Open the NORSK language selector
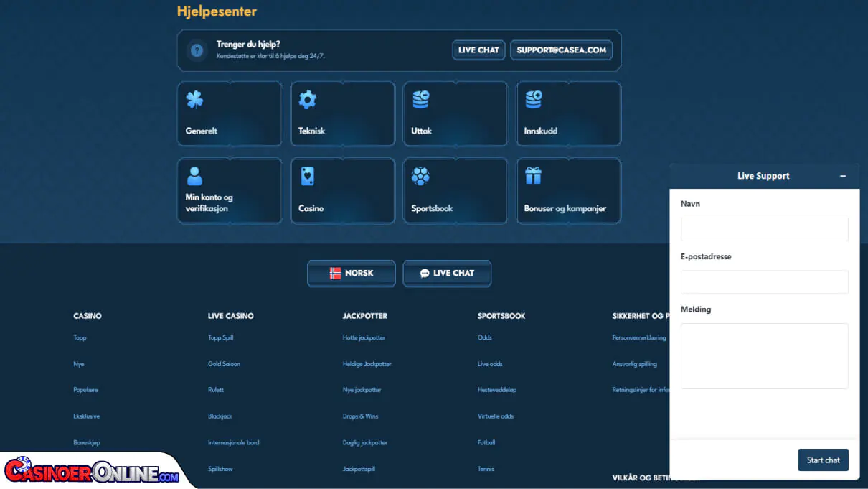 (x=351, y=273)
